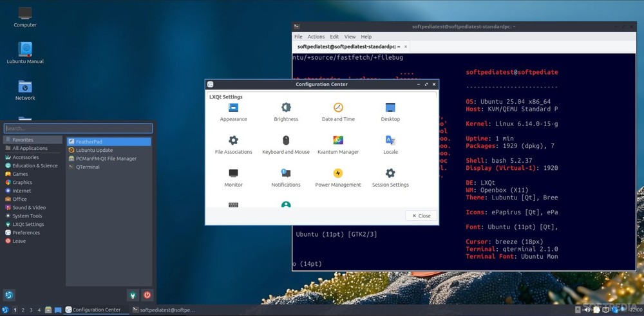Click the green settings button in application menu
Image resolution: width=644 pixels, height=316 pixels.
[132, 295]
